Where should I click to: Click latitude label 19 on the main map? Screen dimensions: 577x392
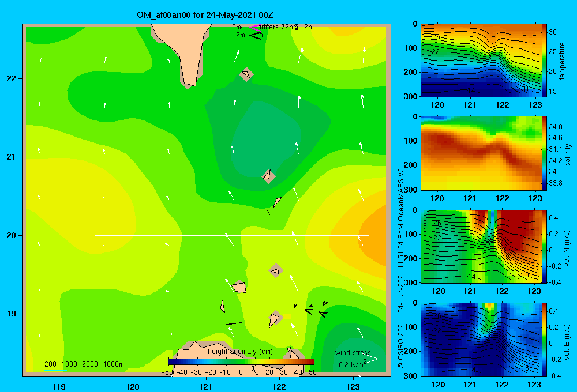(11, 314)
